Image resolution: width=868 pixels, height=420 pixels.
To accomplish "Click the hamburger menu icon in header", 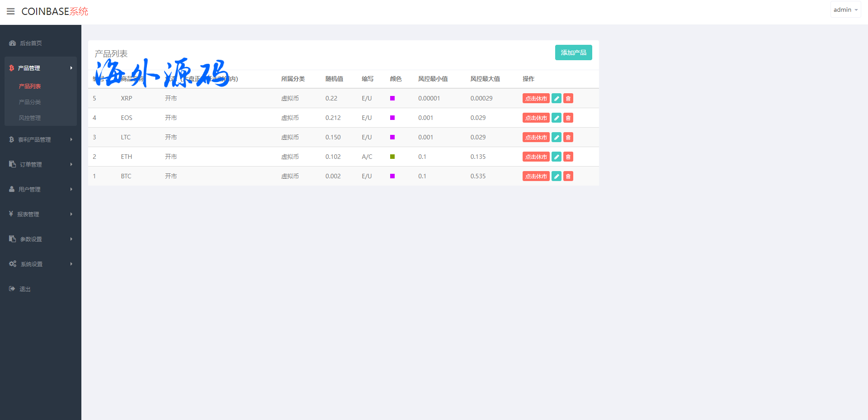I will click(10, 11).
